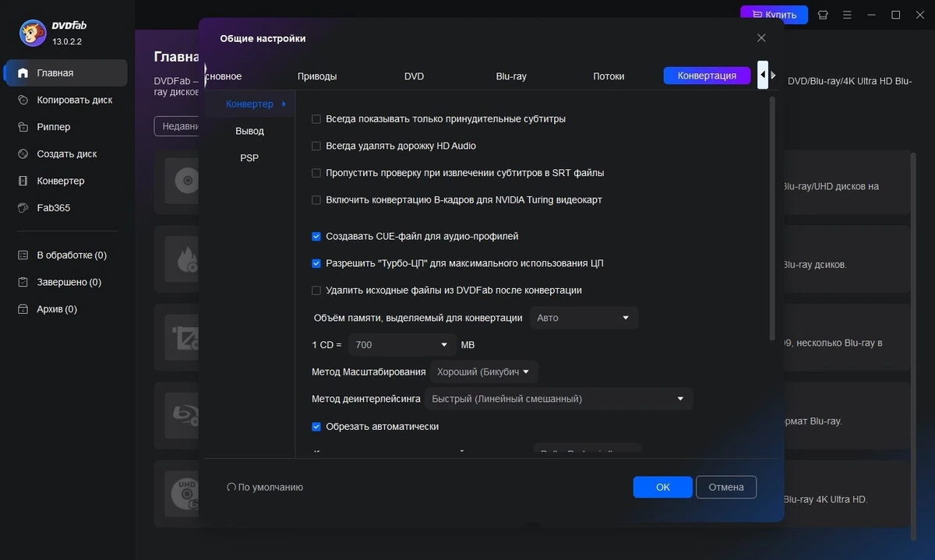Click the Отмена button
Image resolution: width=935 pixels, height=560 pixels.
(726, 487)
